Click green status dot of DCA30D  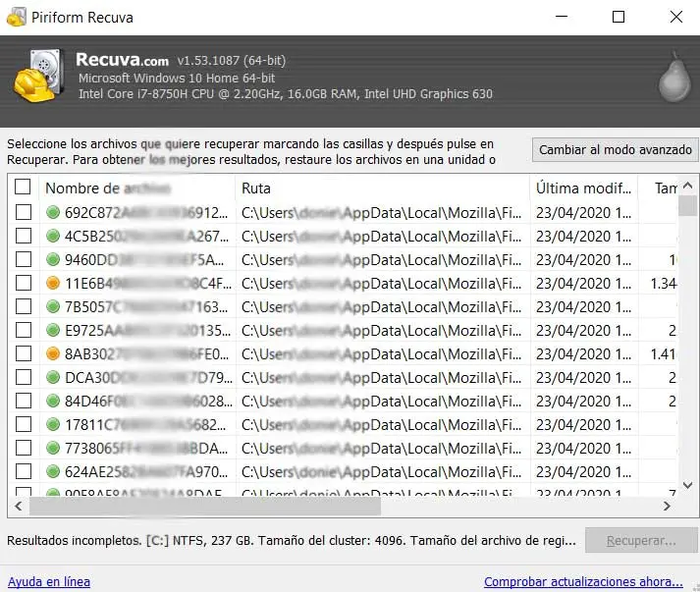tap(53, 377)
